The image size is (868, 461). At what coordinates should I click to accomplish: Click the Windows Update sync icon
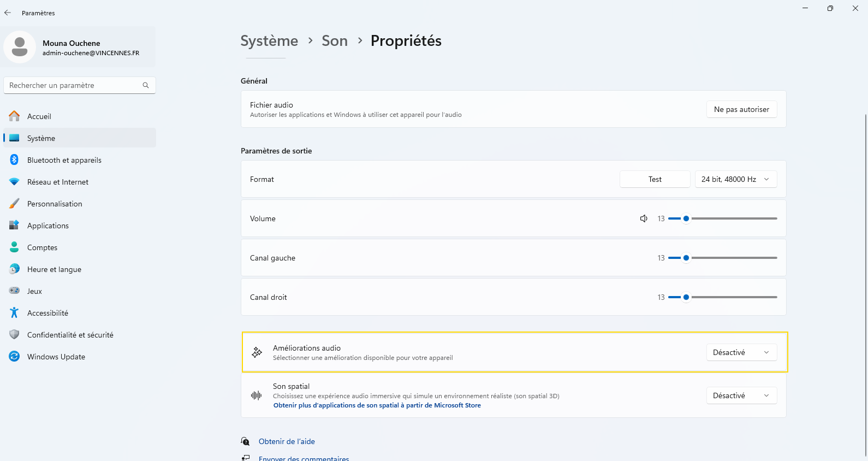pos(14,357)
